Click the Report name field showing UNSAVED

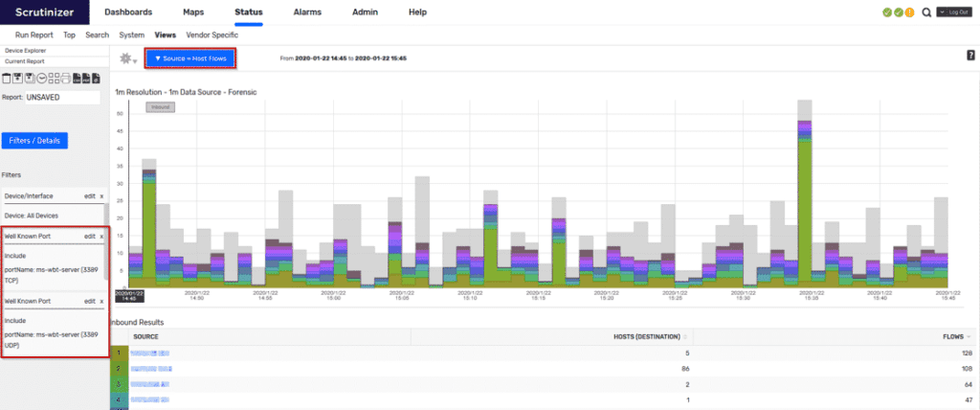62,98
